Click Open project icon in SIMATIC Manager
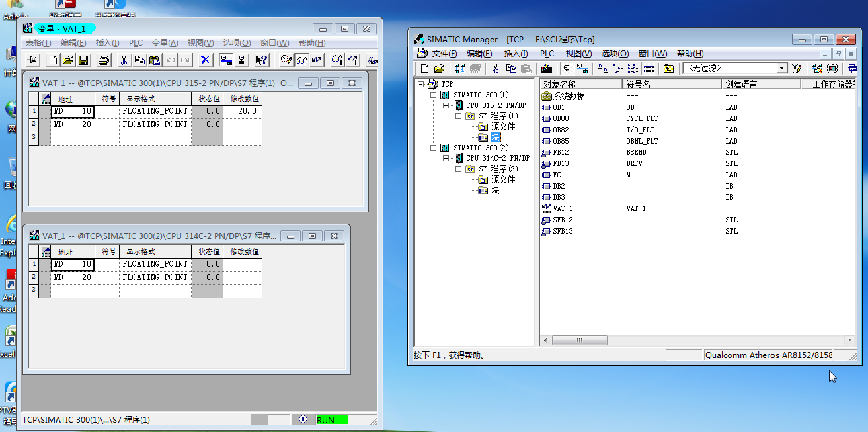This screenshot has height=432, width=868. click(x=440, y=68)
